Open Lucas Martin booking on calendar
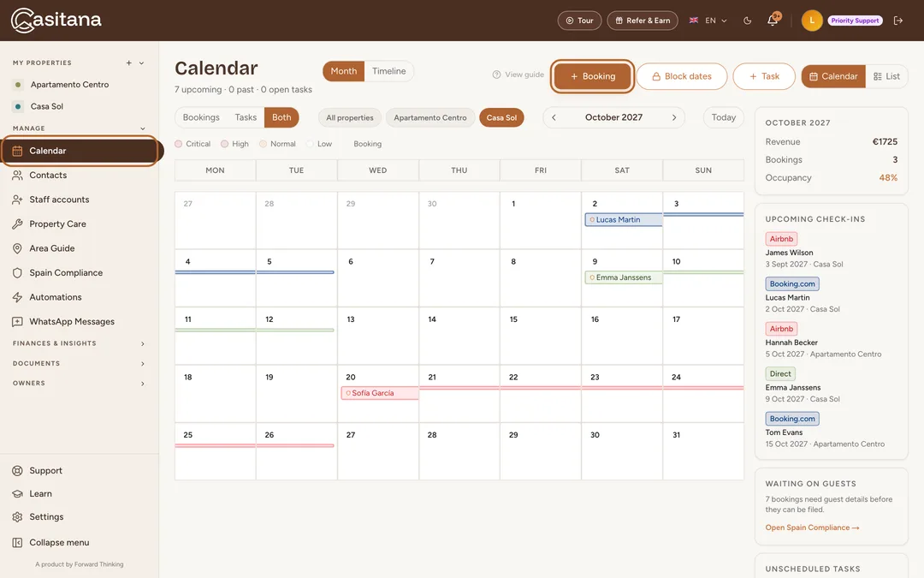This screenshot has width=924, height=578. click(624, 220)
